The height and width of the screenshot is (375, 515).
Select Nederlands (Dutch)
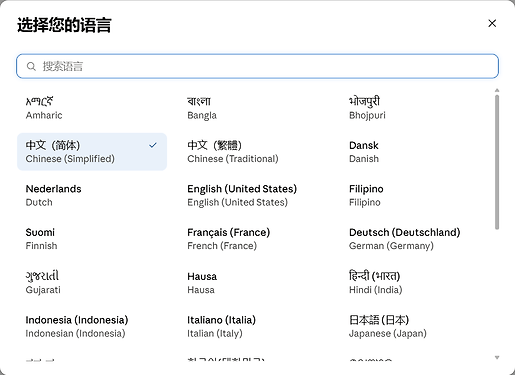(x=92, y=195)
